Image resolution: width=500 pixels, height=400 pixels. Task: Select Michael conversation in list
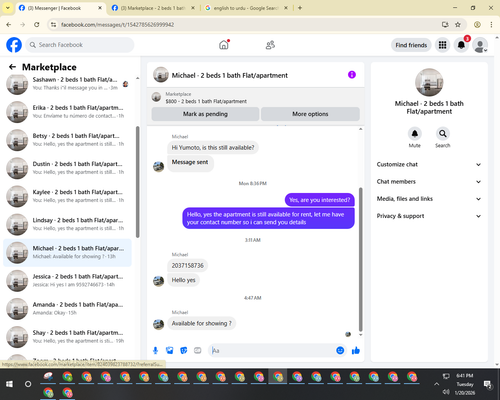click(x=67, y=253)
